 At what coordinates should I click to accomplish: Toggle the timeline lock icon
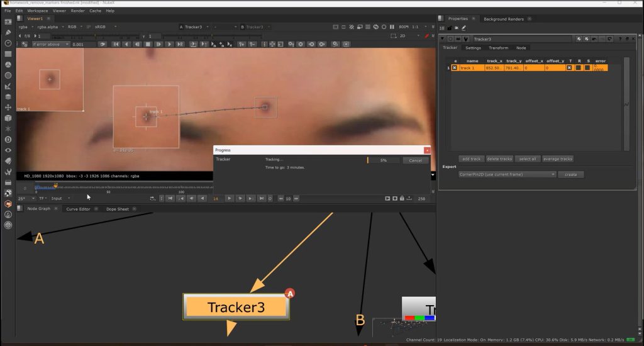402,198
